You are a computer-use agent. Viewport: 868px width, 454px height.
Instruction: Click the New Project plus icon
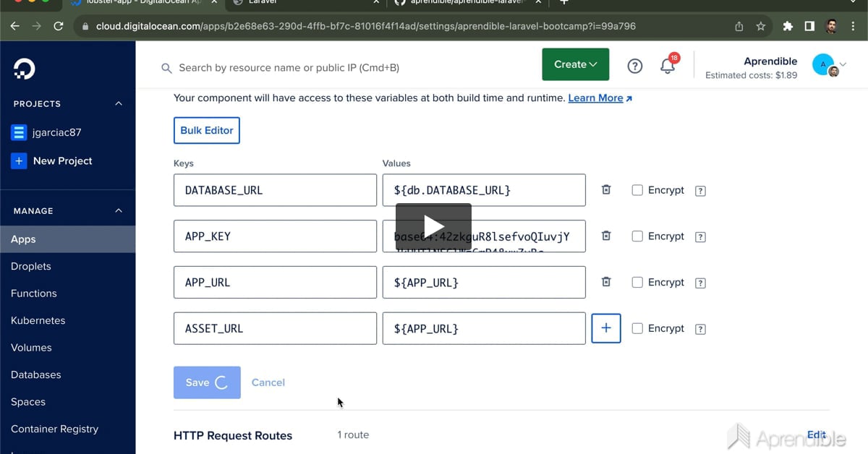(x=19, y=160)
